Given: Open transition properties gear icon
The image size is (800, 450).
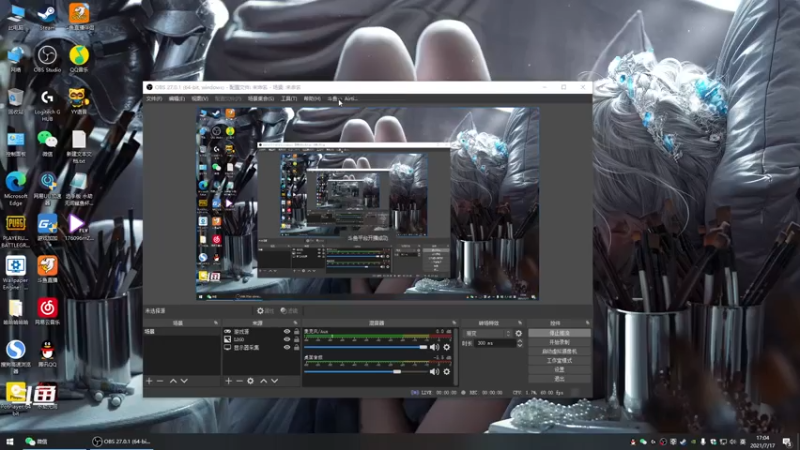Looking at the screenshot, I should pyautogui.click(x=519, y=333).
